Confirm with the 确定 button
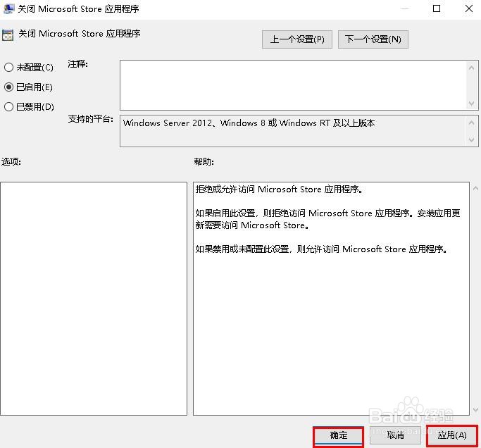 click(x=338, y=435)
